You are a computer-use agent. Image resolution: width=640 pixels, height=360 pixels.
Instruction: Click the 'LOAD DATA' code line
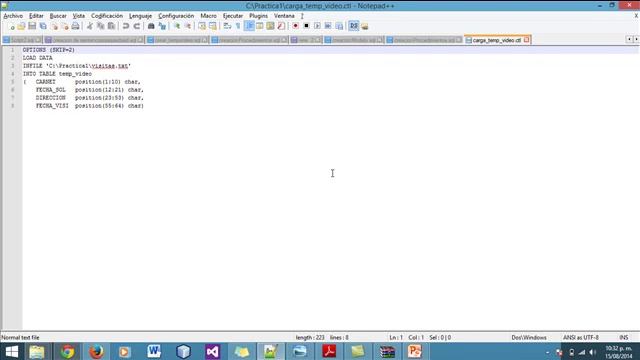[38, 58]
